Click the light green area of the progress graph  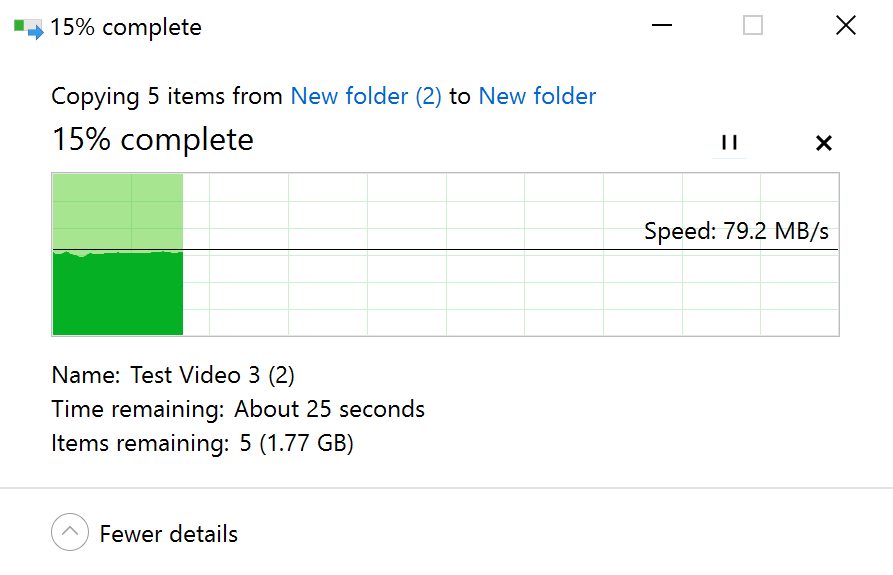pyautogui.click(x=117, y=210)
